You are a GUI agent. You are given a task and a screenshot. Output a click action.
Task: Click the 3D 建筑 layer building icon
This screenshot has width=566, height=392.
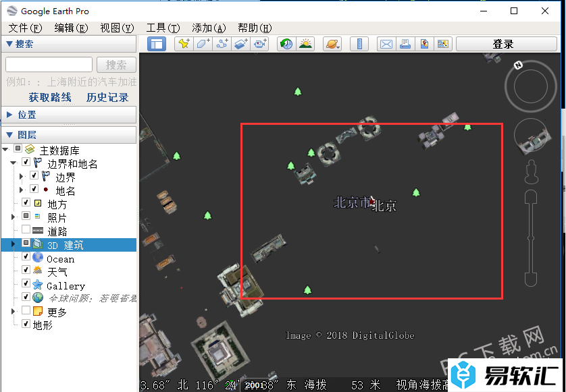(x=38, y=244)
